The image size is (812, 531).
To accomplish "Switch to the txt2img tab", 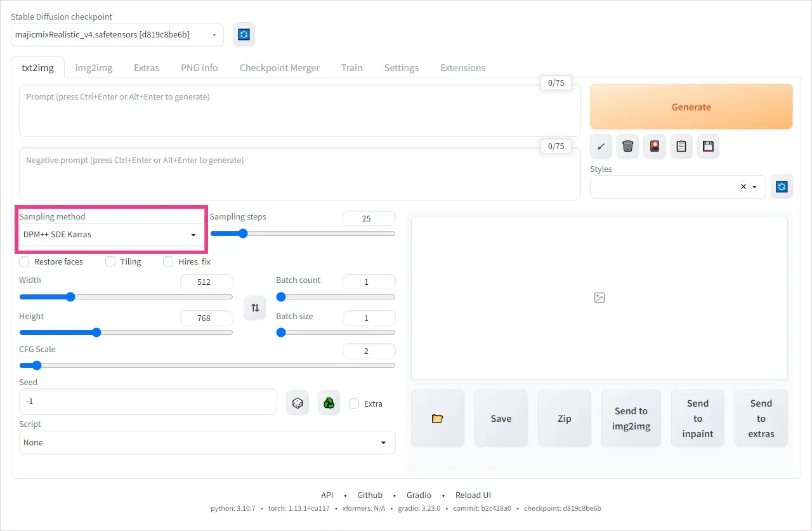I will [37, 68].
